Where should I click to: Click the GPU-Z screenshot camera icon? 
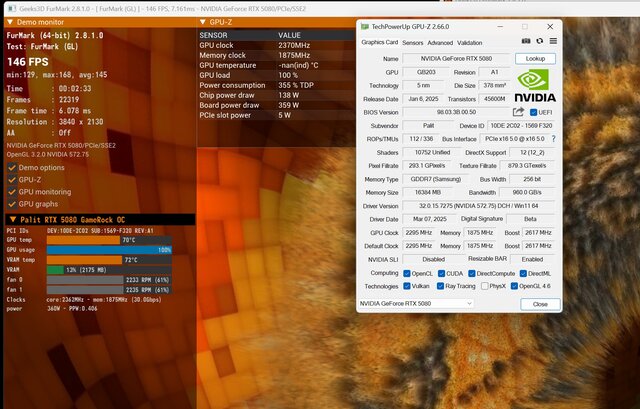pyautogui.click(x=524, y=42)
